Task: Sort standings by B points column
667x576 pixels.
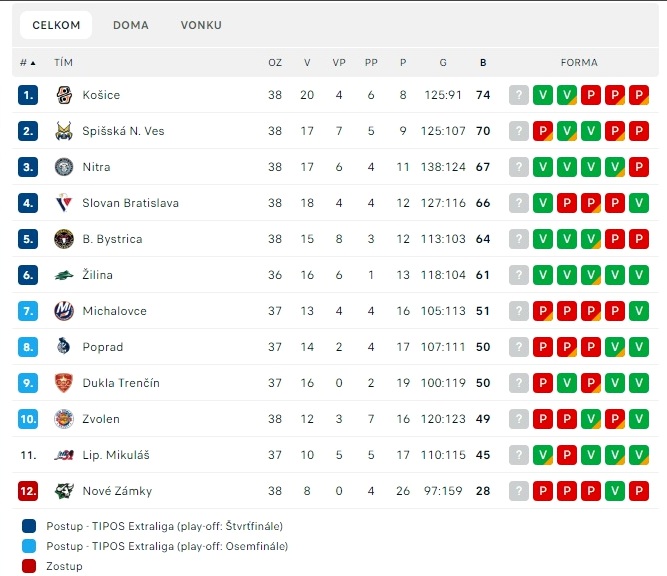Action: (x=483, y=63)
